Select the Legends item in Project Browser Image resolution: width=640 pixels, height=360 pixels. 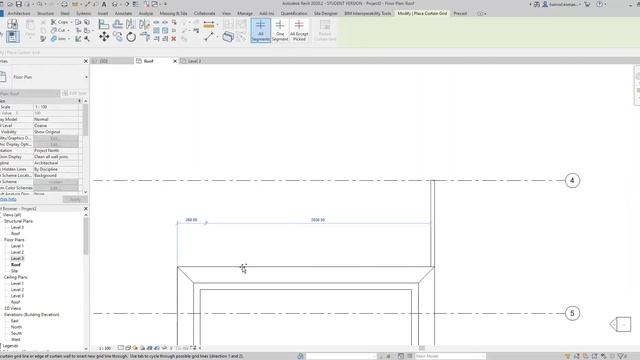tap(10, 346)
